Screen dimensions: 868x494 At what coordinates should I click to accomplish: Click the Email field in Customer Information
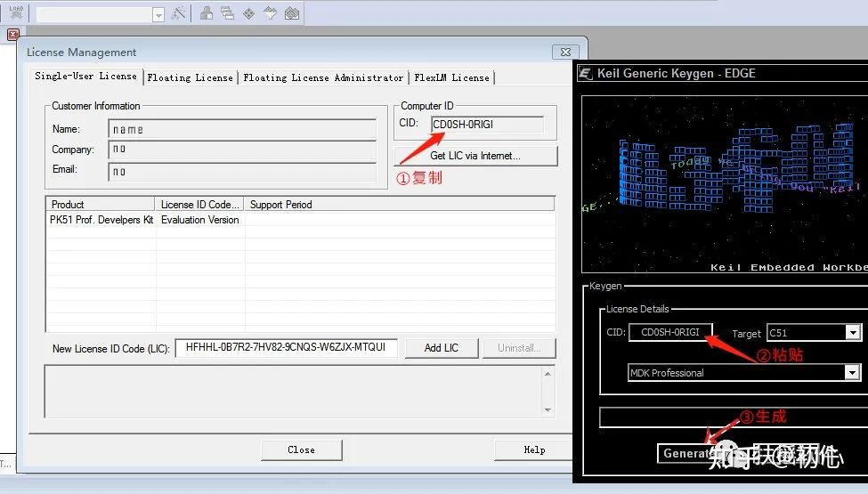pos(242,172)
